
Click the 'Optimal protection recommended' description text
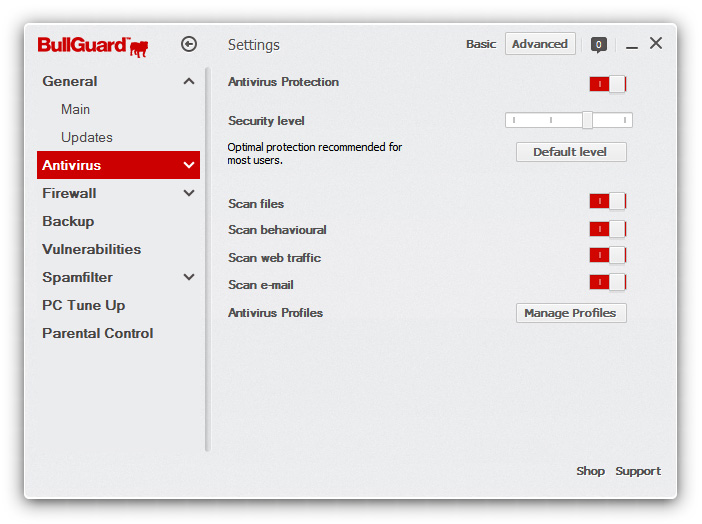pos(314,154)
